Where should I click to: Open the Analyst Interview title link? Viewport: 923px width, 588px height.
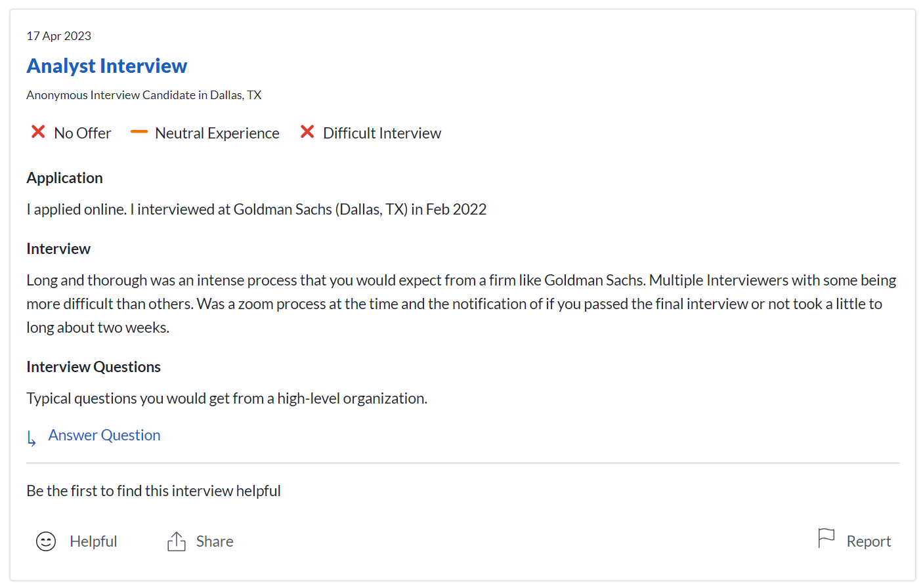pos(106,66)
